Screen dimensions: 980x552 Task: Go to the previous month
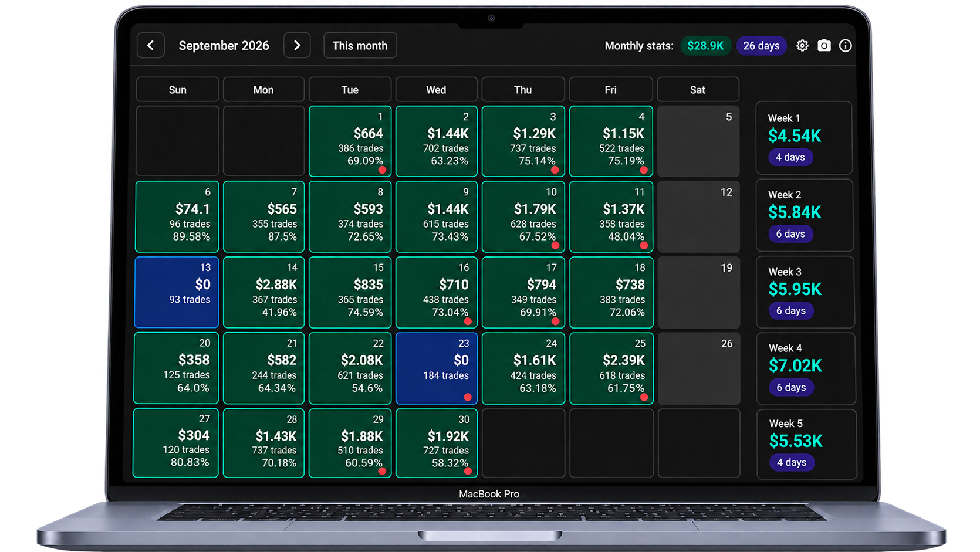(x=151, y=45)
